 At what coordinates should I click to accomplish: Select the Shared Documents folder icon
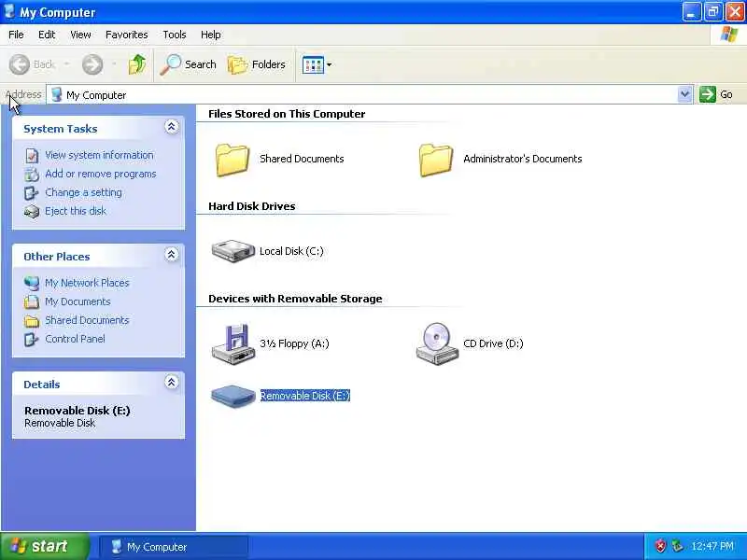(233, 160)
